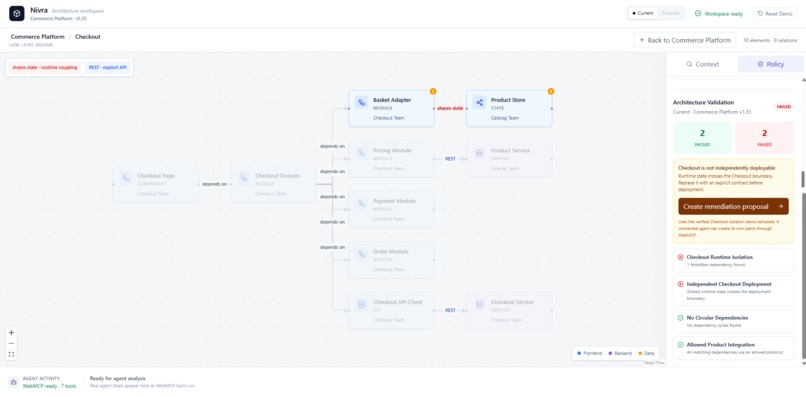
Task: Click the 2 Passed summary card
Action: (702, 137)
